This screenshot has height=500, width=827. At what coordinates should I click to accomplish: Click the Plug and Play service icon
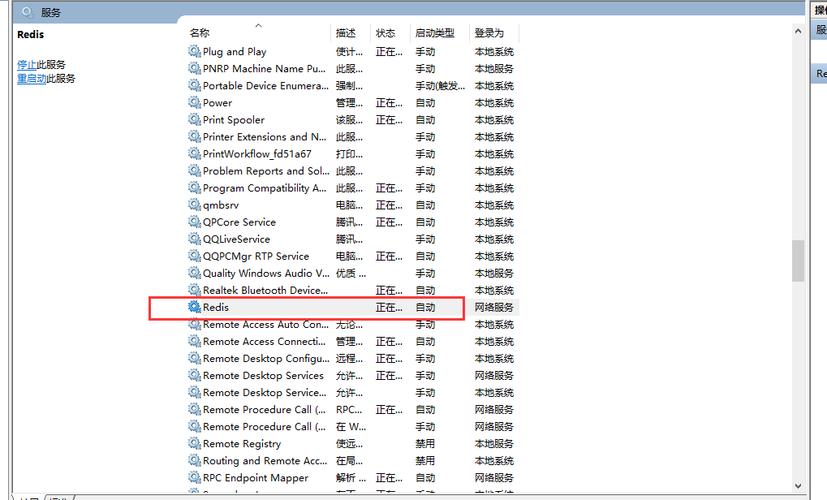(x=194, y=51)
